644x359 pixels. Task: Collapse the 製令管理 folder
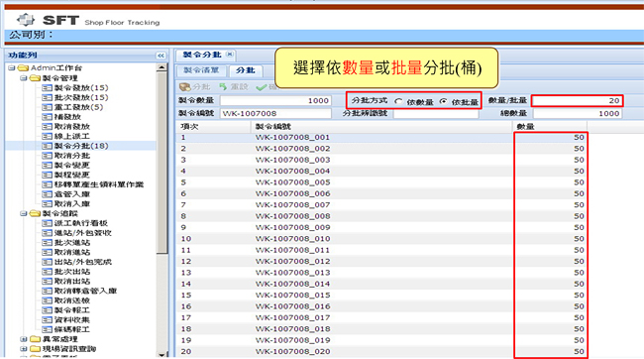[24, 77]
